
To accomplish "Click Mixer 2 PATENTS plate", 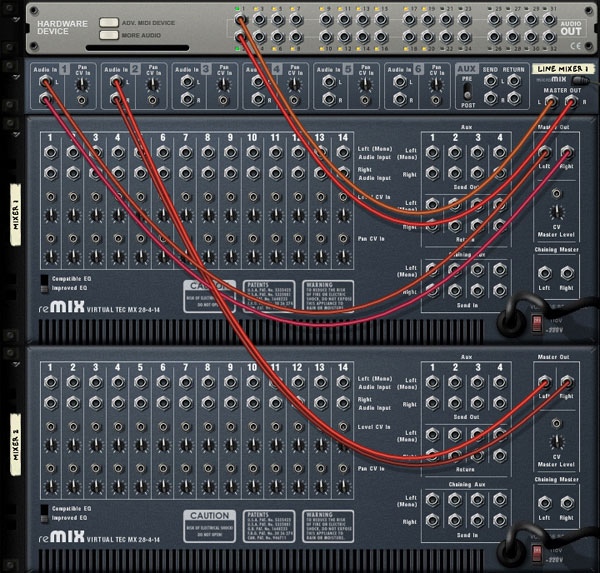I will pyautogui.click(x=269, y=526).
